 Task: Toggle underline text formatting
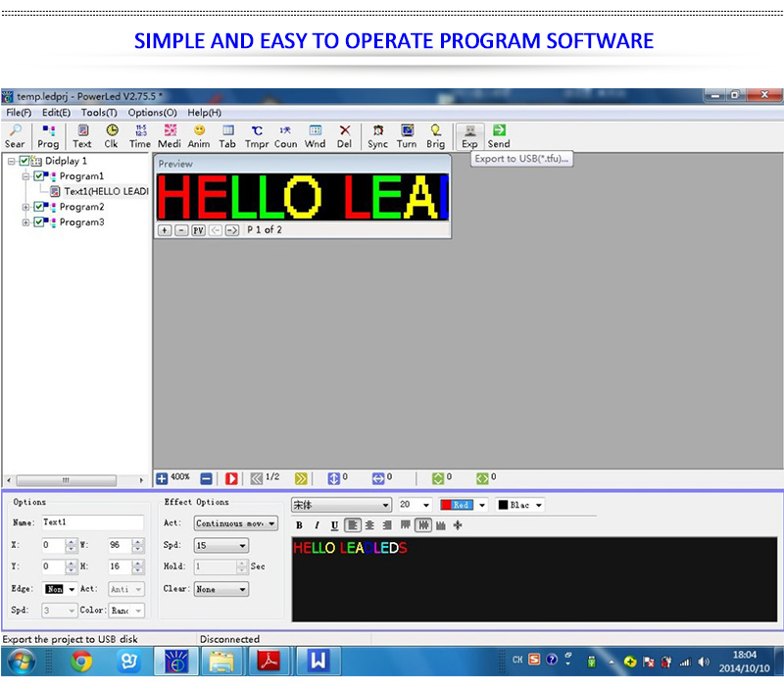tap(334, 525)
